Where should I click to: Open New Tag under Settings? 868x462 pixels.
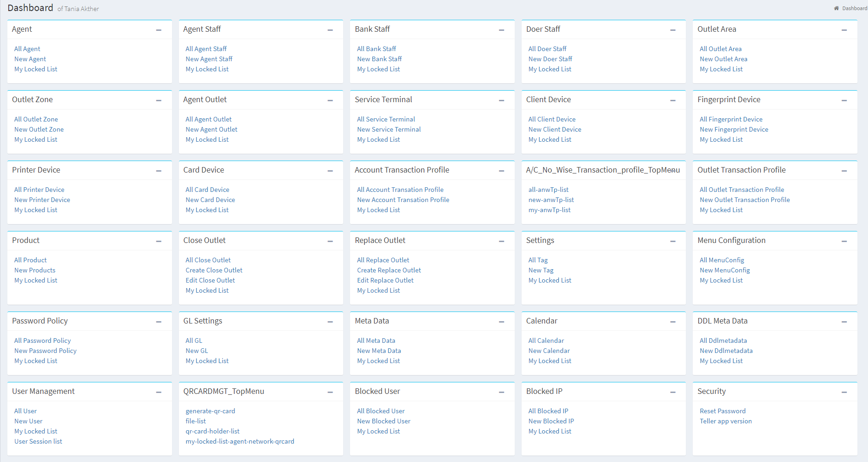click(x=541, y=270)
